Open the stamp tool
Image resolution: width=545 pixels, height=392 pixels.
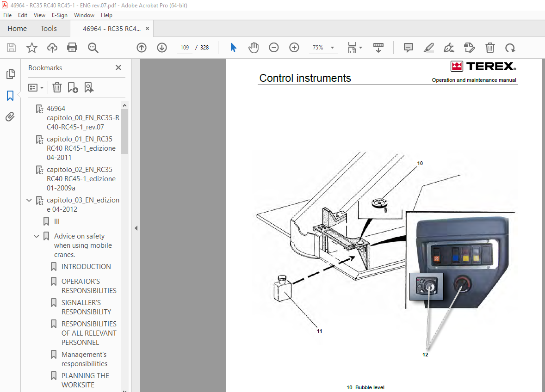click(469, 48)
